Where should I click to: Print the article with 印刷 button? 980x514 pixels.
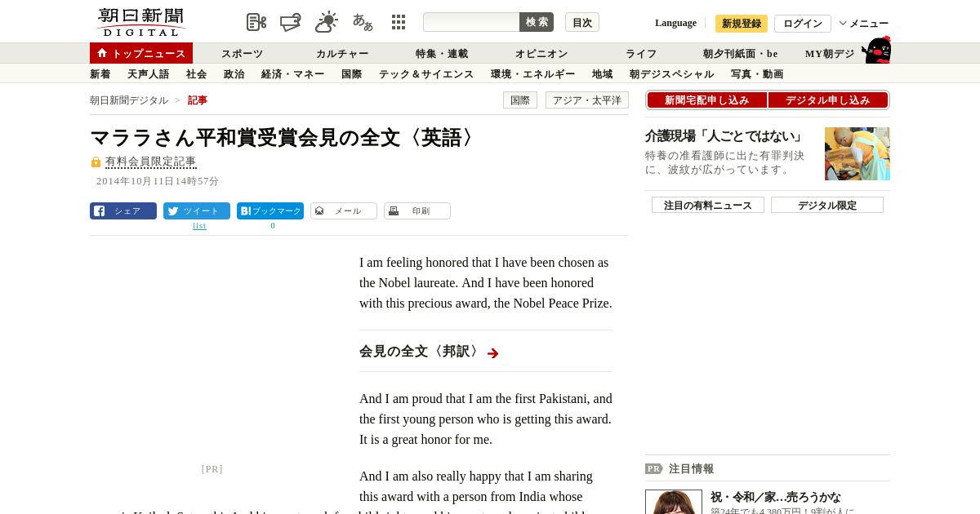(x=417, y=211)
